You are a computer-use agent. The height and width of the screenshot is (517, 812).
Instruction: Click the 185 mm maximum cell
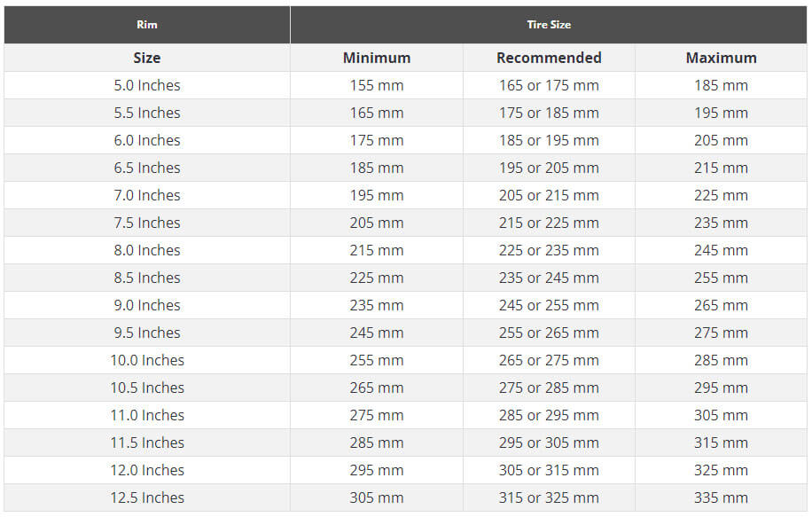click(721, 85)
